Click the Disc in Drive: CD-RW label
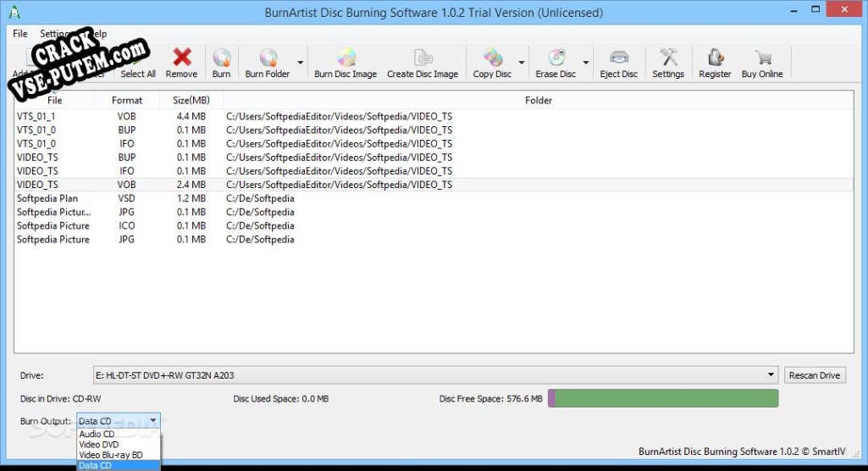This screenshot has height=471, width=868. click(x=60, y=398)
